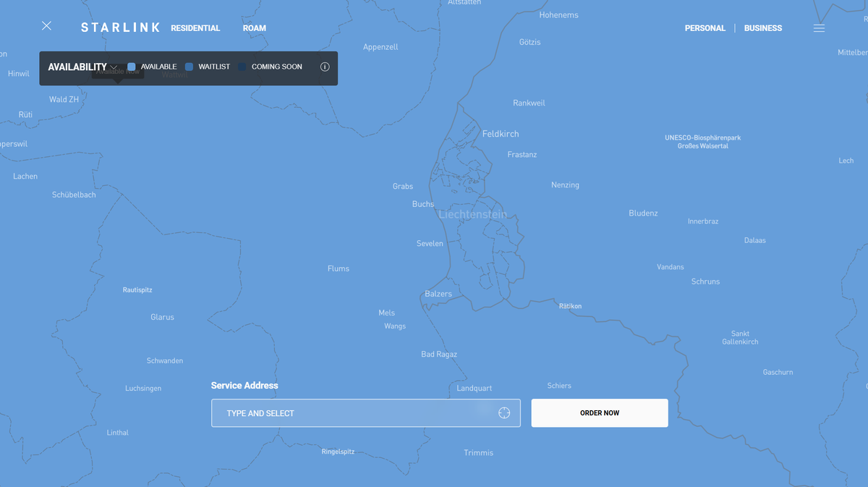Screen dimensions: 868x487
Task: Click the Trimmis map label
Action: (478, 453)
